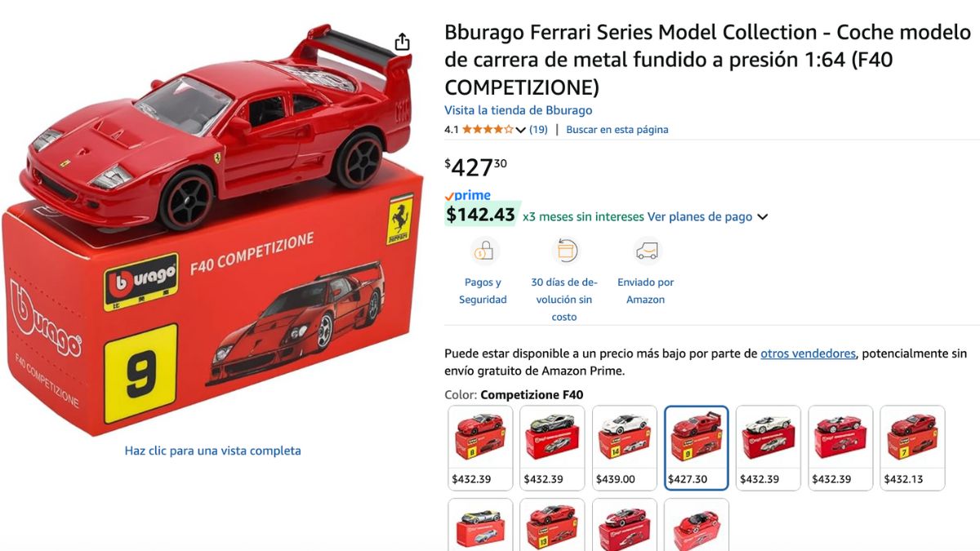Select the $439.00 white car variant
The height and width of the screenshot is (551, 980).
(625, 448)
